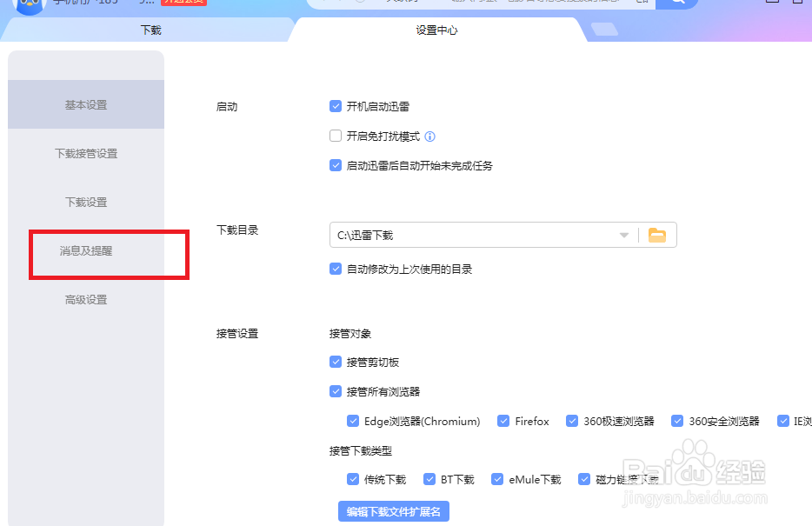Click the user avatar icon at top left
Image resolution: width=812 pixels, height=526 pixels.
point(30,5)
